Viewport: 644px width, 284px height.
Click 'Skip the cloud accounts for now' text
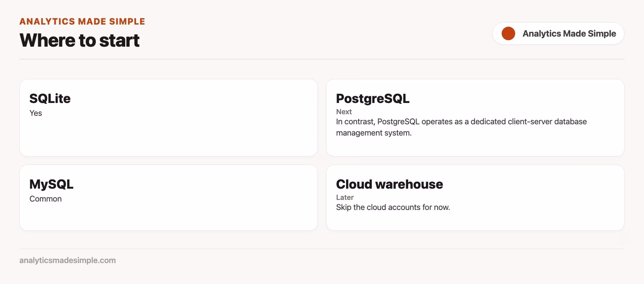pos(393,207)
